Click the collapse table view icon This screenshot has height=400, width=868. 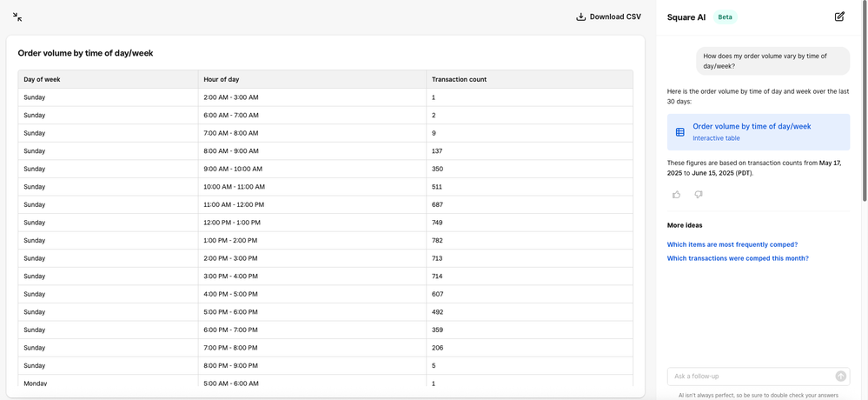[17, 17]
